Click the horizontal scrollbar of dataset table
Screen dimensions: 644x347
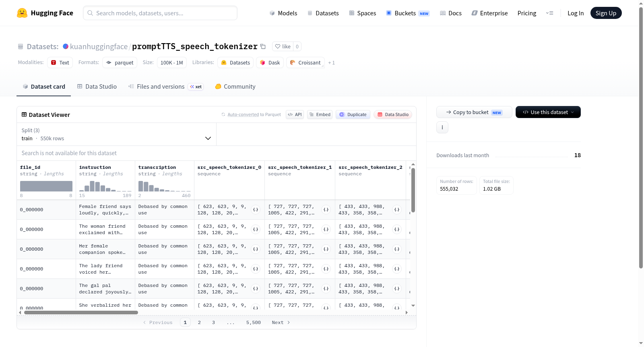pos(81,312)
